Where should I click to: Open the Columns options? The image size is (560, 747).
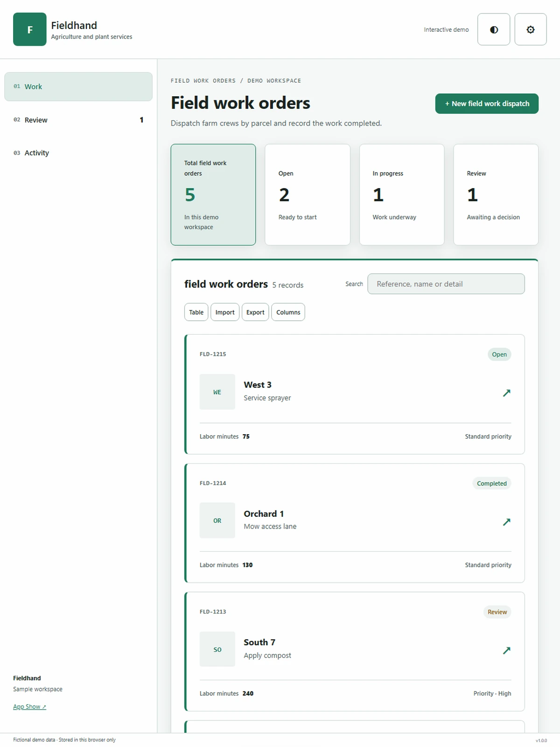coord(288,312)
